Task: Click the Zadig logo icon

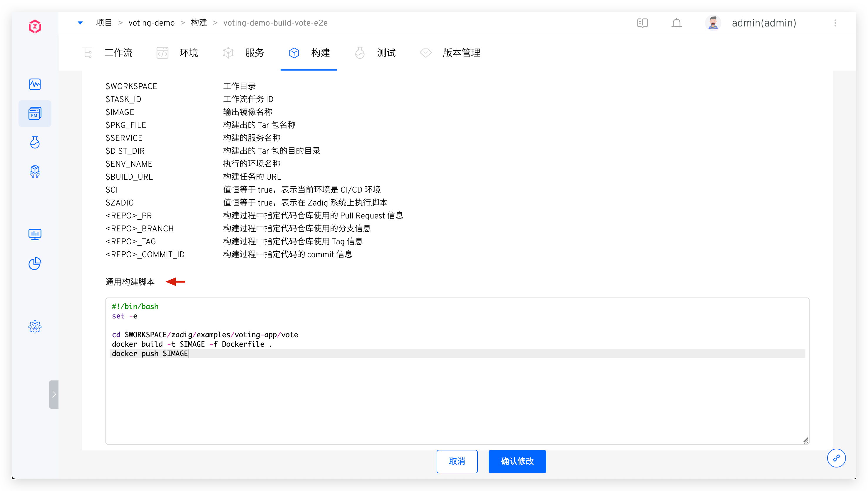Action: (35, 26)
